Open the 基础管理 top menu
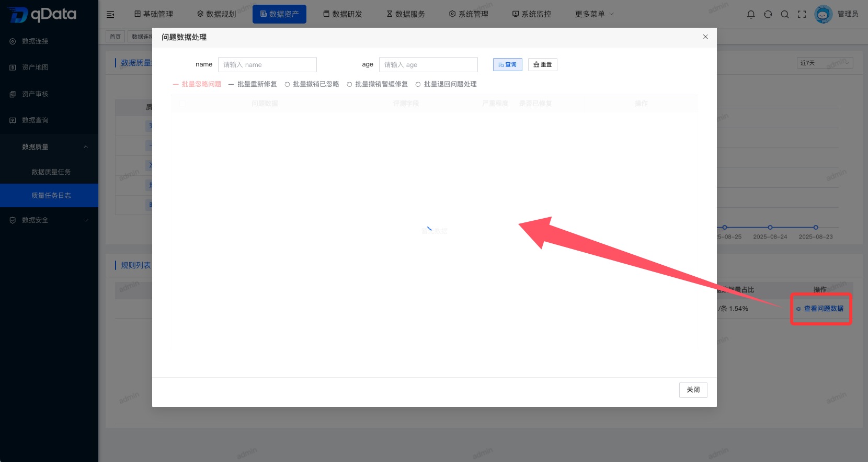 click(154, 14)
